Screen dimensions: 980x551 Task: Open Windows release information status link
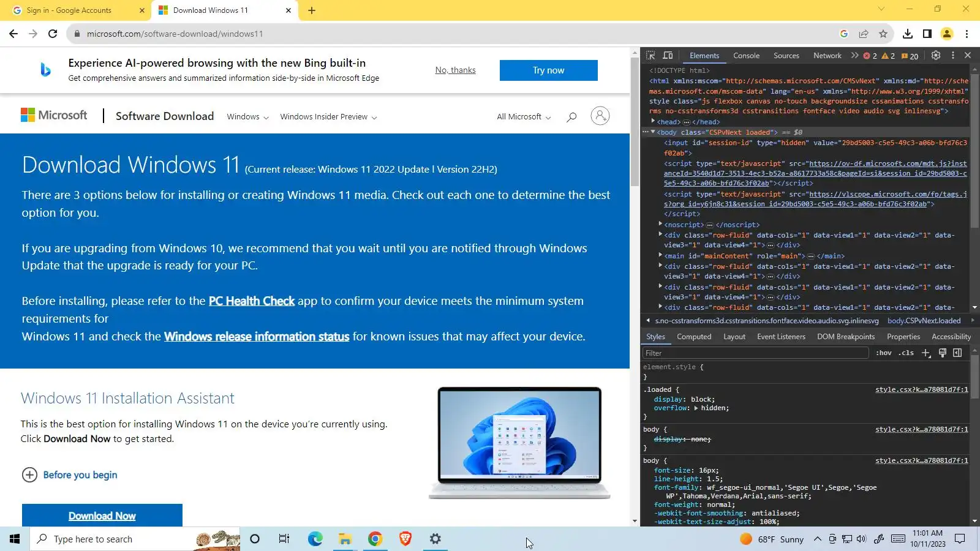point(257,337)
